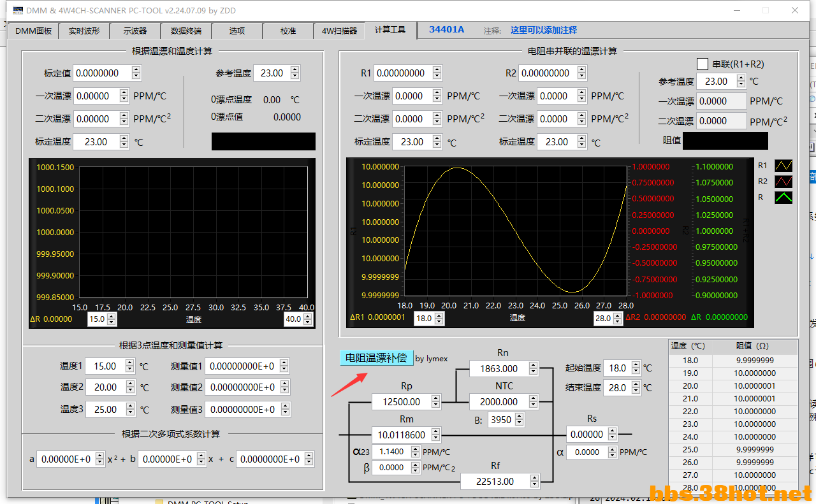Click the 标定值 input field
Screen dimensions: 816x504
102,73
